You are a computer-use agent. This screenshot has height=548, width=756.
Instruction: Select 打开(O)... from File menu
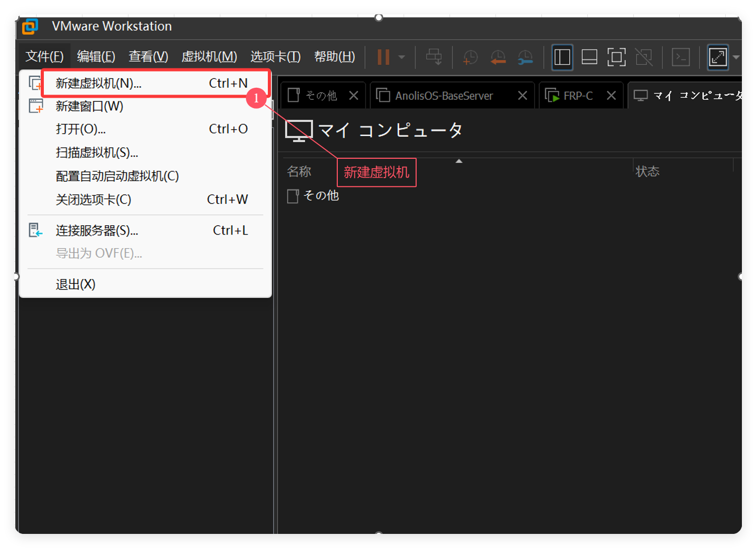(x=145, y=129)
